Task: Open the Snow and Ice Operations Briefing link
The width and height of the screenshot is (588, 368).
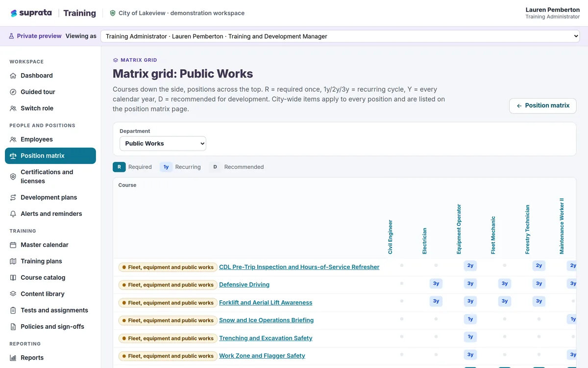Action: coord(266,320)
